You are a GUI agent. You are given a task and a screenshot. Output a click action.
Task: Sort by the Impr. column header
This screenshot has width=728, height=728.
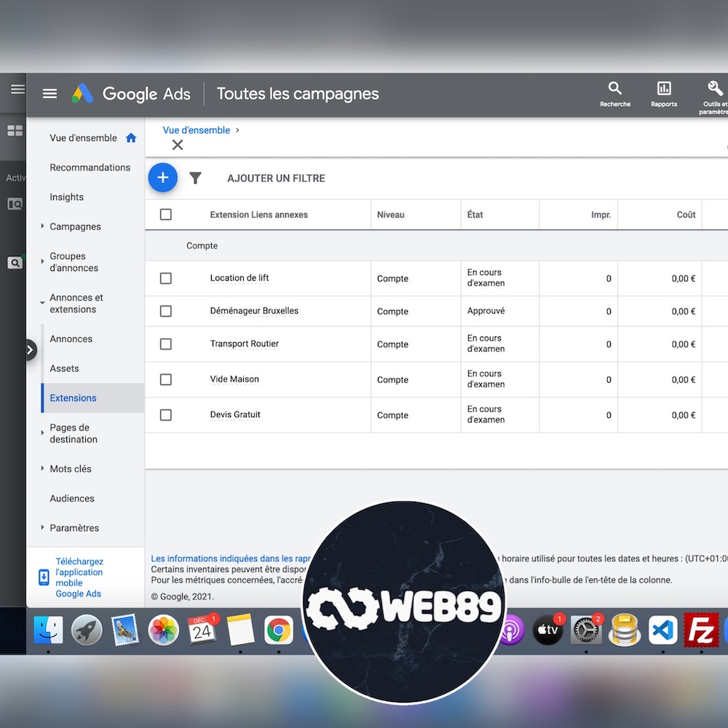601,215
